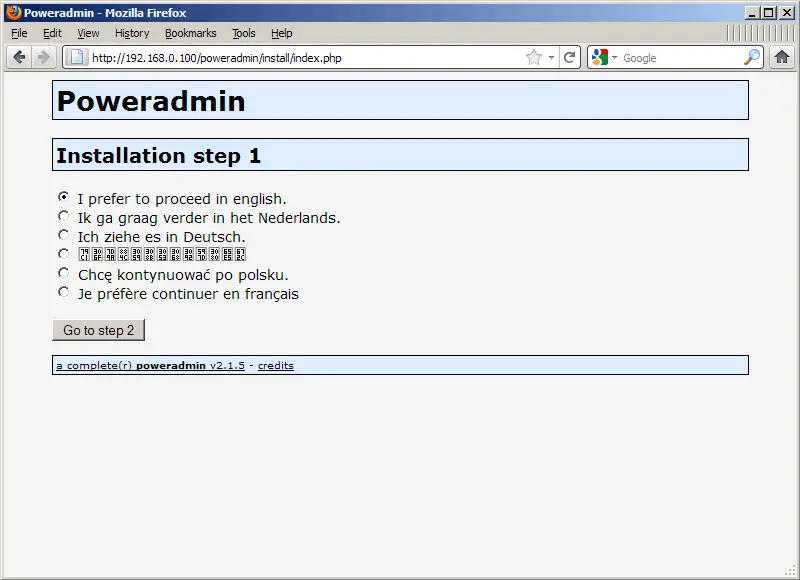Minimize the Firefox window
The width and height of the screenshot is (800, 580).
pyautogui.click(x=751, y=13)
